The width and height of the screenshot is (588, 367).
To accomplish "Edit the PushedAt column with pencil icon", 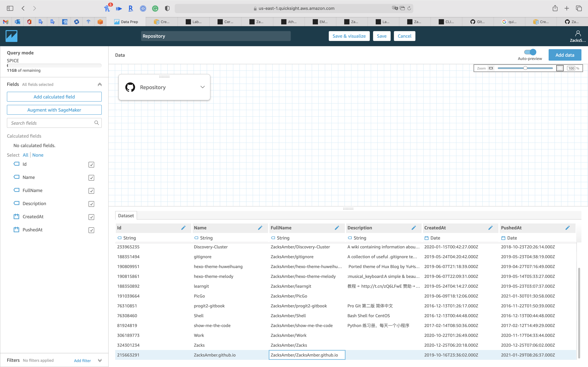I will click(x=567, y=228).
